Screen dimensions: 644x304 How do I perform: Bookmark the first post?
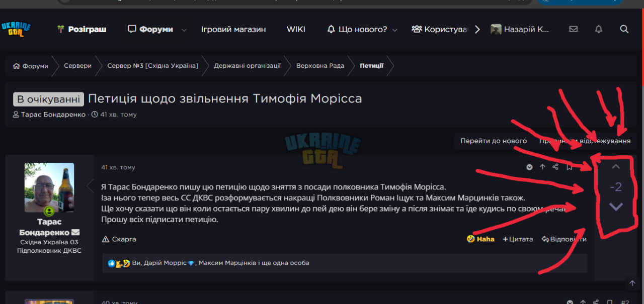coord(569,167)
